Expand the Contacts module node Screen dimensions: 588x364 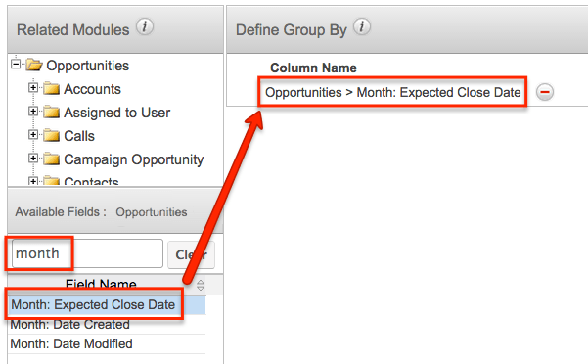pyautogui.click(x=33, y=181)
